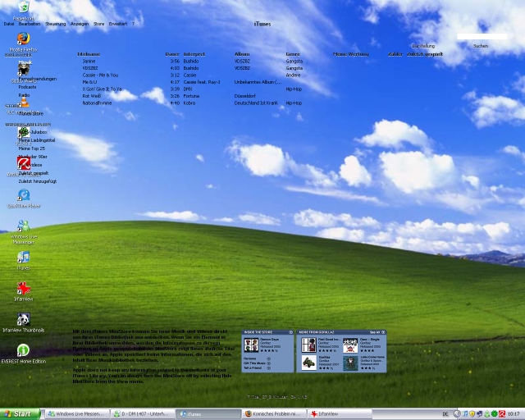Image resolution: width=525 pixels, height=420 pixels.
Task: Sort by the Zuletzt gespielt column
Action: point(425,54)
